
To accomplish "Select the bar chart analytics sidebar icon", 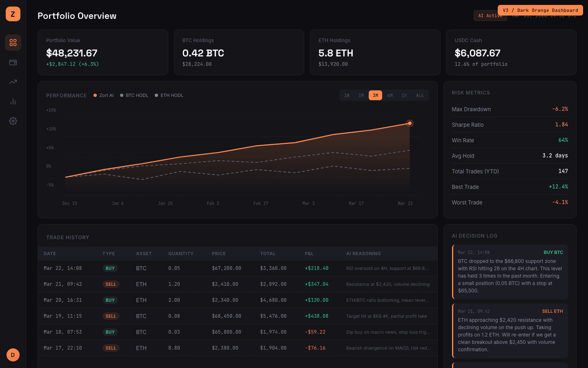I will (x=13, y=101).
